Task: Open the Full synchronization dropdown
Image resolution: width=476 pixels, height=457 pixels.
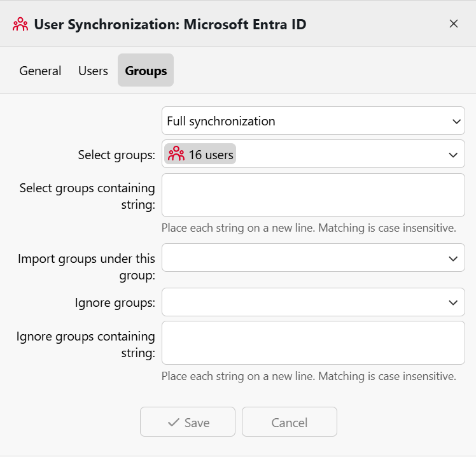Action: coord(313,121)
